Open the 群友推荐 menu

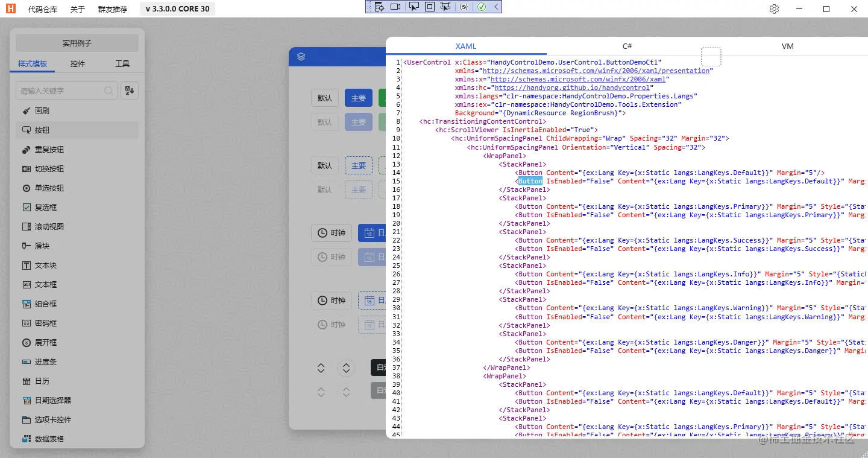113,9
